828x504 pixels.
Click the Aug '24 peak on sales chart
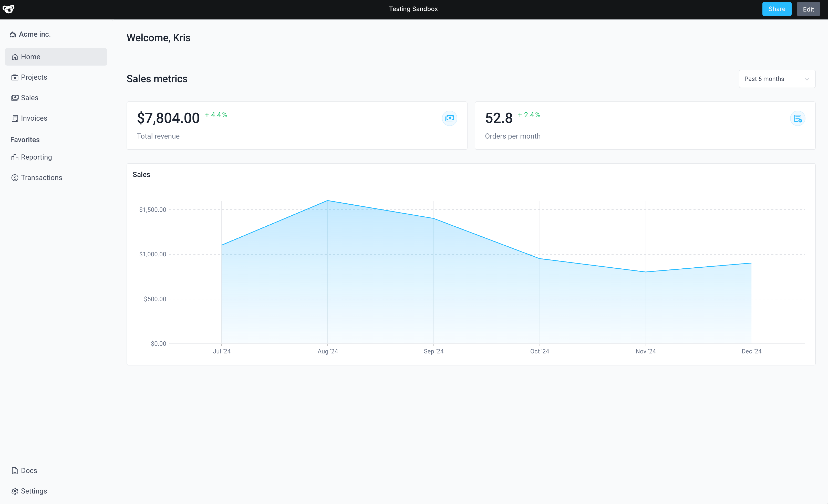[328, 201]
